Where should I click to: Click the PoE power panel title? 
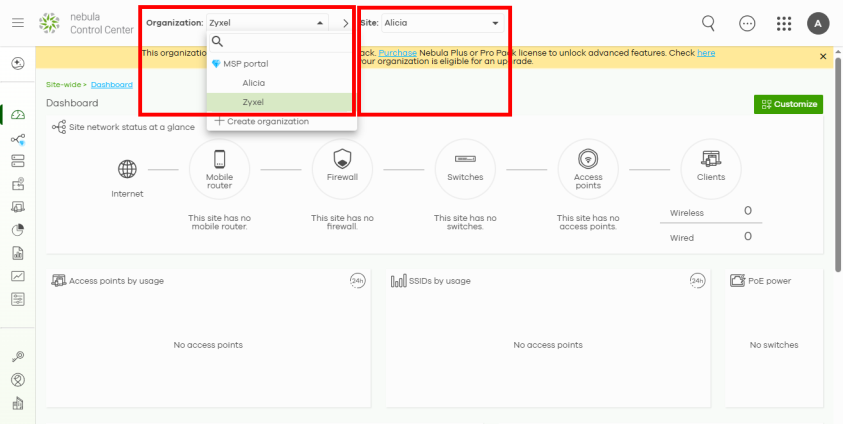point(769,281)
